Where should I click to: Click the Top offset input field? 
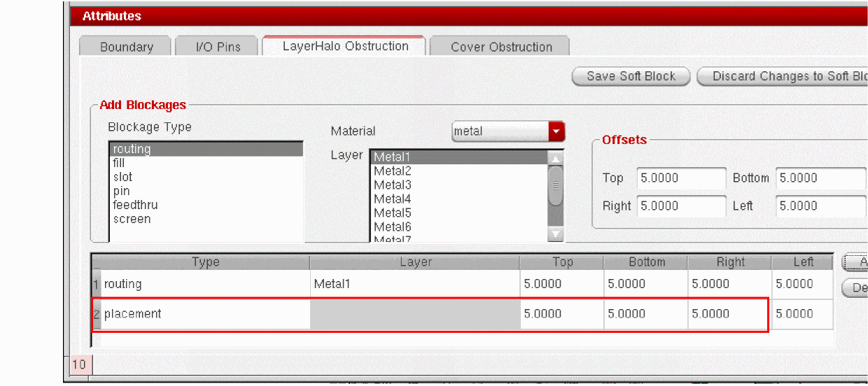pyautogui.click(x=680, y=178)
